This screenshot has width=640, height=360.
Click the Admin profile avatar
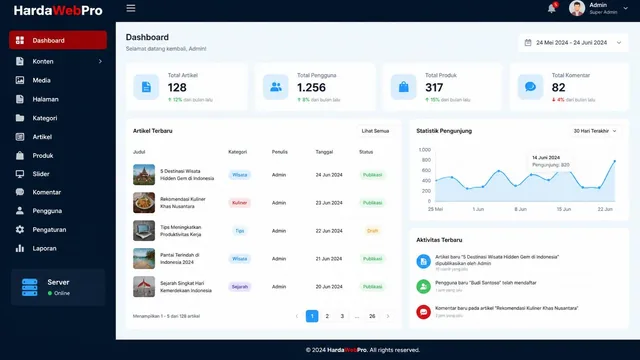click(x=577, y=8)
